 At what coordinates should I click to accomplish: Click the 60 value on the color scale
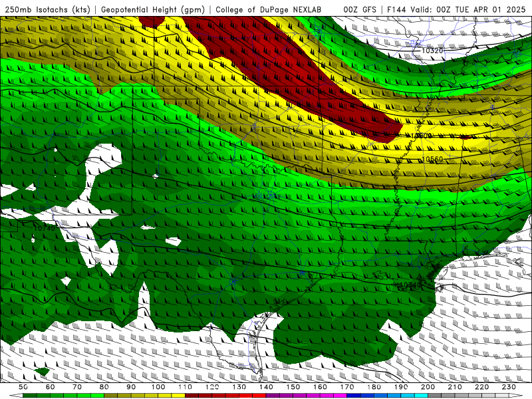[x=51, y=387]
